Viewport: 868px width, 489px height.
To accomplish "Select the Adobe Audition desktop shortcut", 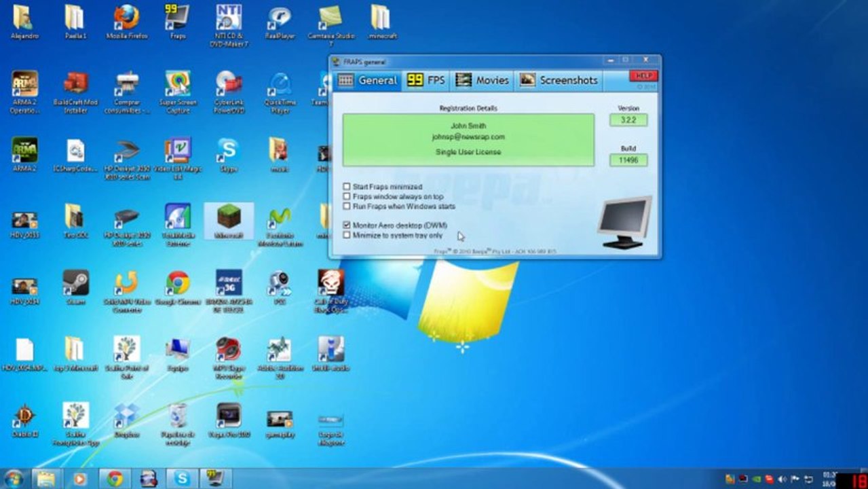I will 280,357.
